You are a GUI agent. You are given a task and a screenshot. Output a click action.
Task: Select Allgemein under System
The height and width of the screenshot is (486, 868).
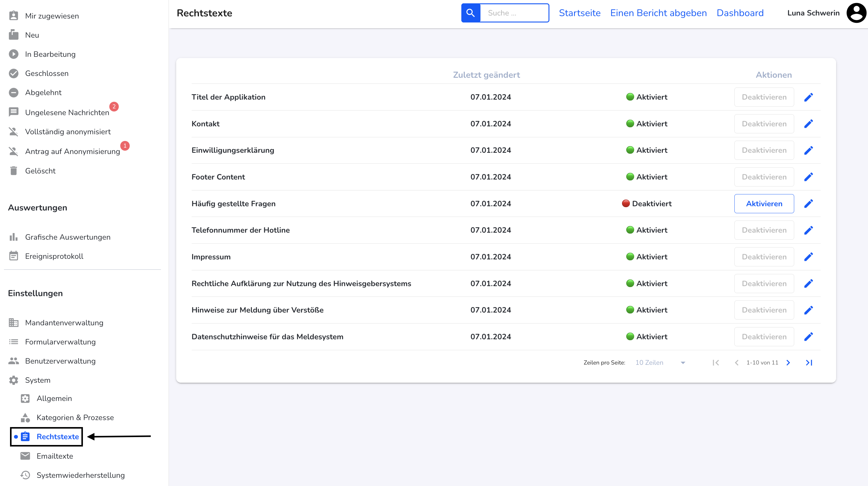coord(54,399)
